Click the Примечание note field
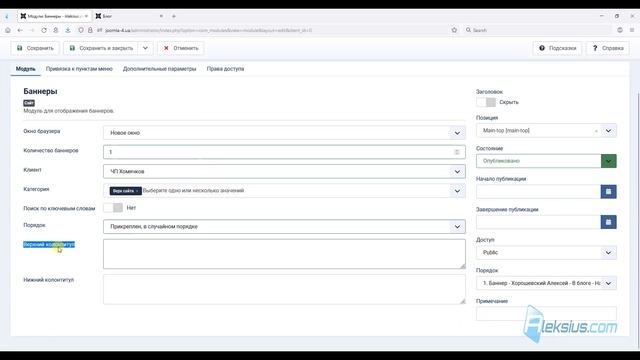 (x=546, y=314)
